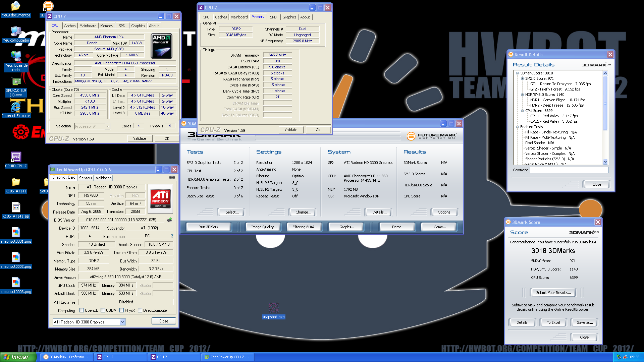Click the Futuremark Corporation logo
644x362 pixels.
click(x=431, y=136)
